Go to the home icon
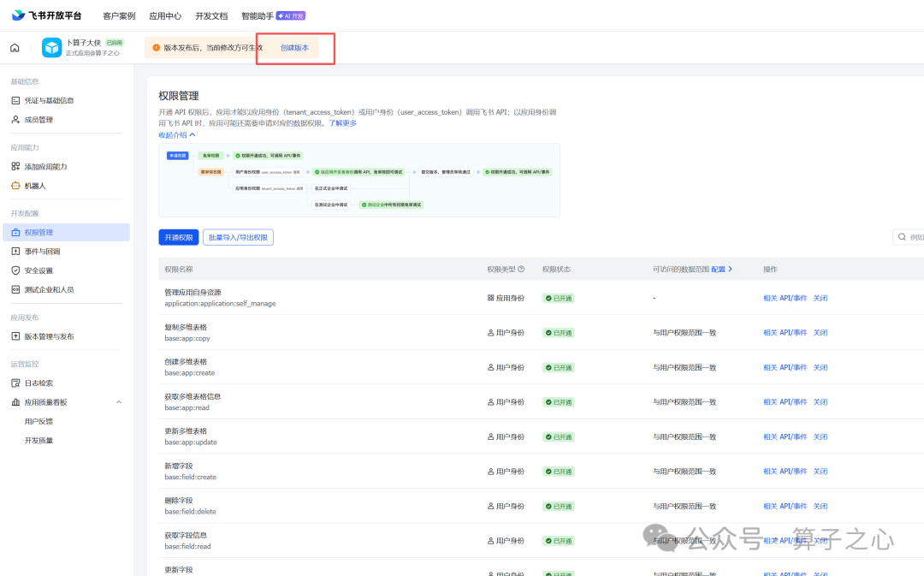 (15, 48)
